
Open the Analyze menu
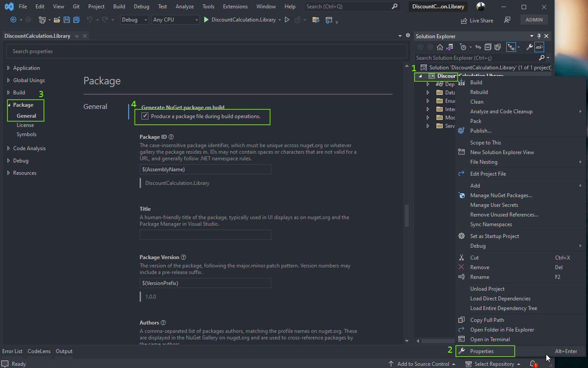click(184, 7)
